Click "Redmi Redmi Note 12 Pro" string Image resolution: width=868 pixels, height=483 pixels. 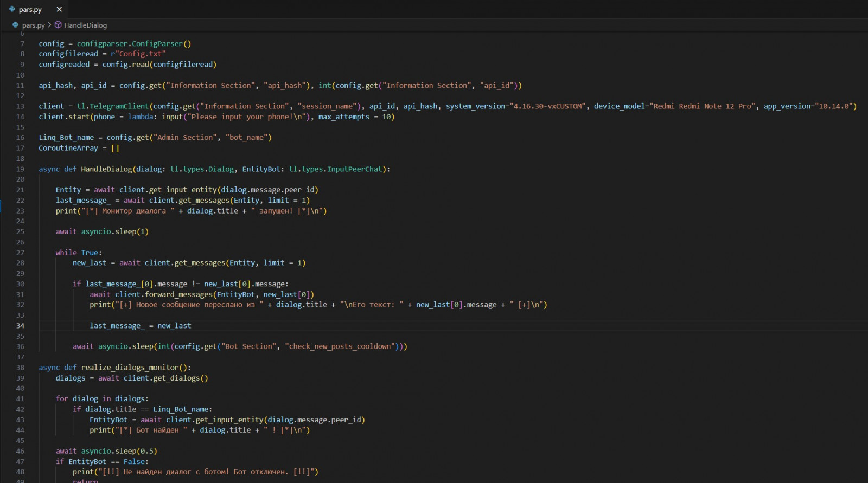[x=702, y=106]
